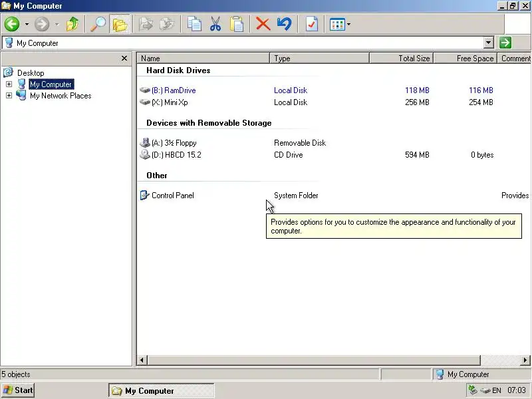Click the Copy To toolbar icon
The width and height of the screenshot is (532, 399).
tap(167, 24)
